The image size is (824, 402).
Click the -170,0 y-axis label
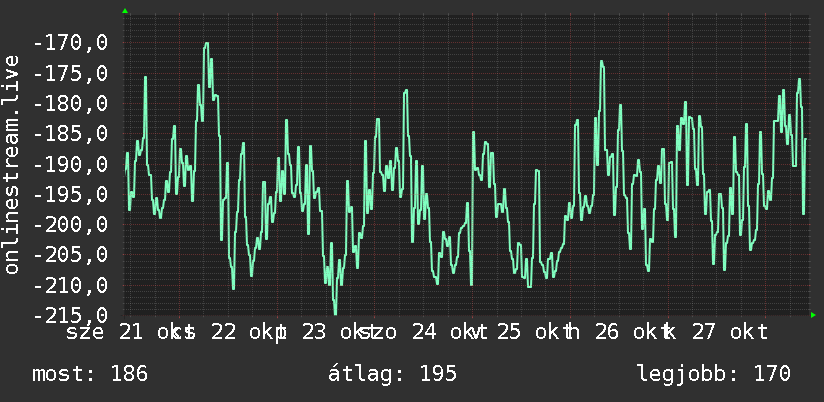70,42
